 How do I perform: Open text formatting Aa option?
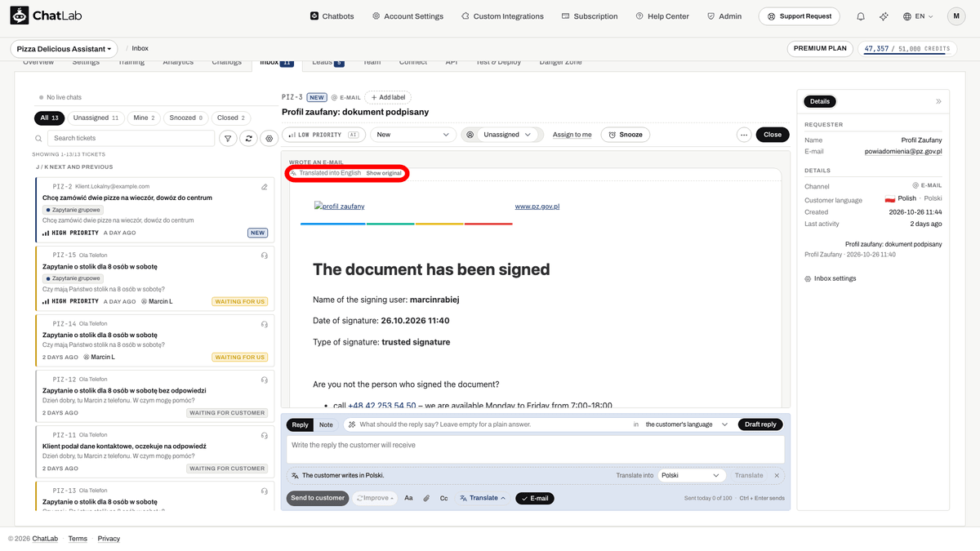(x=408, y=498)
